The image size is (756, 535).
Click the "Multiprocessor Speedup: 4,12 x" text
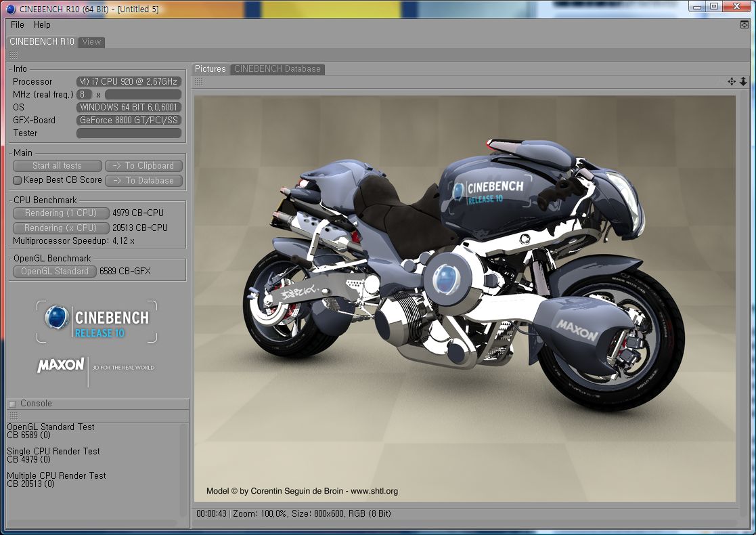pos(74,240)
